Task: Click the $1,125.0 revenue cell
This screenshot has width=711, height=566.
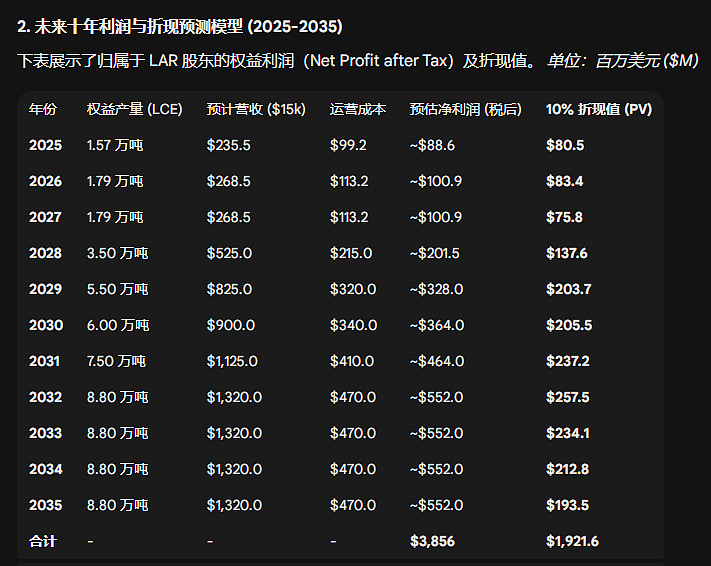Action: [234, 361]
